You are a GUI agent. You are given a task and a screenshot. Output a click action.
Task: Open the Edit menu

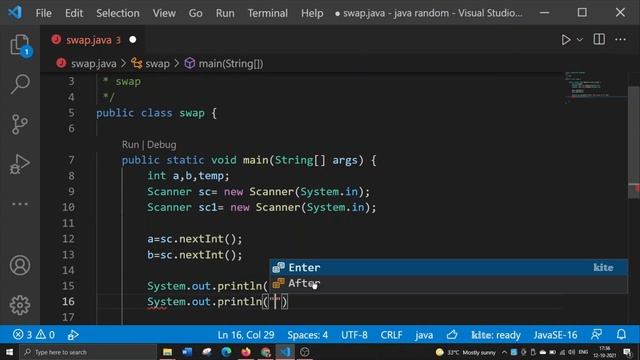[74, 13]
